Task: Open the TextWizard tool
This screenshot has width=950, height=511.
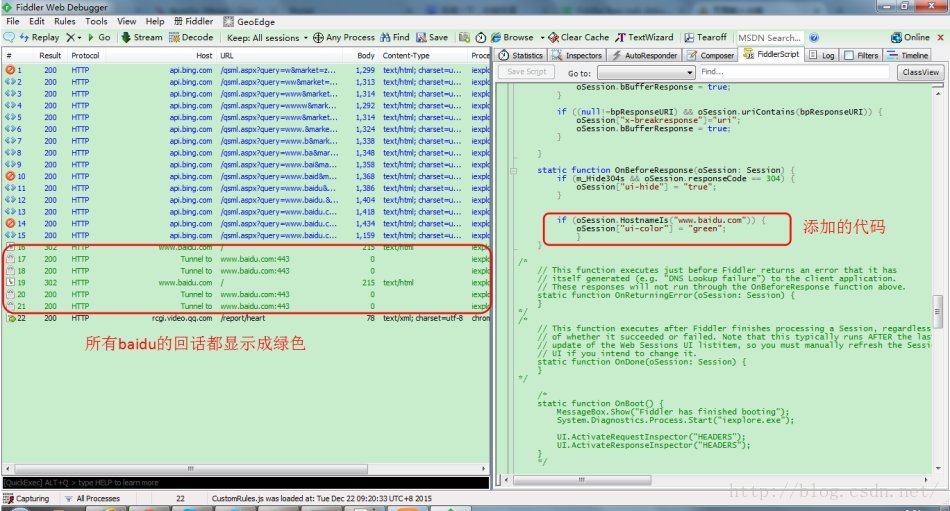Action: [x=644, y=38]
